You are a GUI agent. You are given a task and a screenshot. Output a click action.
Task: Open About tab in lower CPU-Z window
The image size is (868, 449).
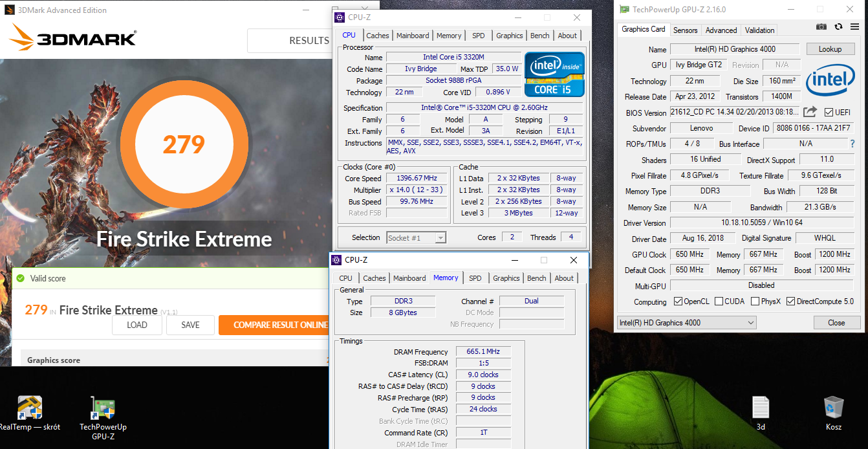[564, 278]
